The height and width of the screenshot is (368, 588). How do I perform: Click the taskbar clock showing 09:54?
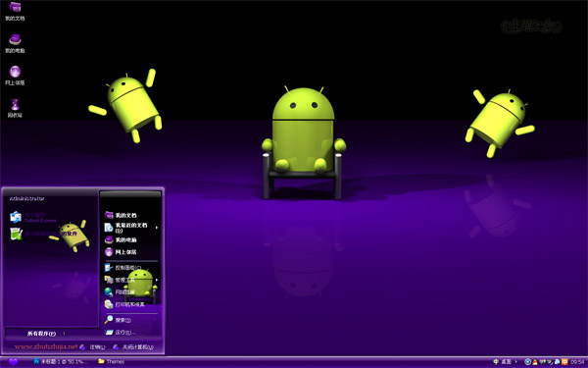(577, 362)
